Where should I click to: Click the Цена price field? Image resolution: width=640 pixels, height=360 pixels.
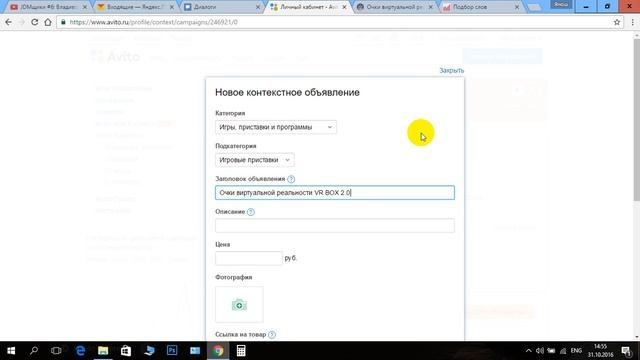tap(249, 258)
